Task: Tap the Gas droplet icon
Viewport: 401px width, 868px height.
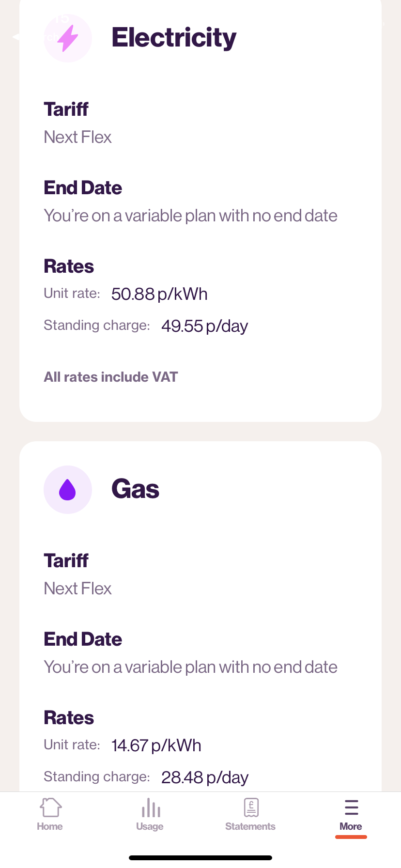Action: pos(68,490)
